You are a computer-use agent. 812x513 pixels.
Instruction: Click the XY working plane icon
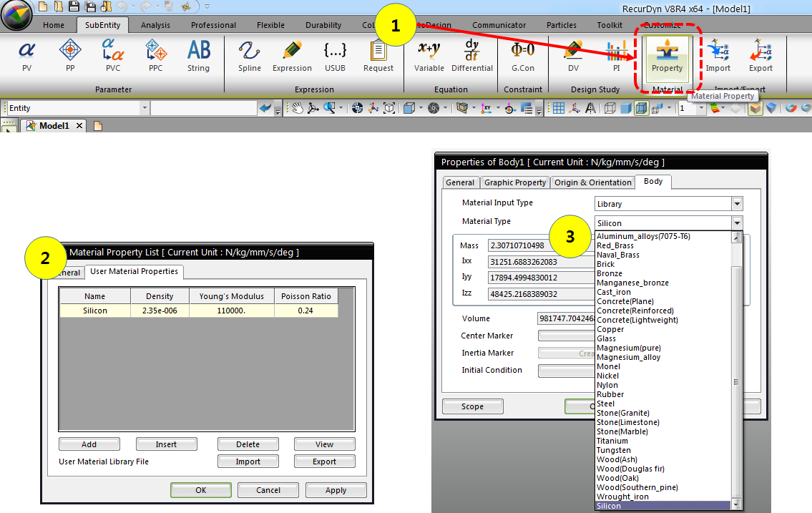click(486, 108)
